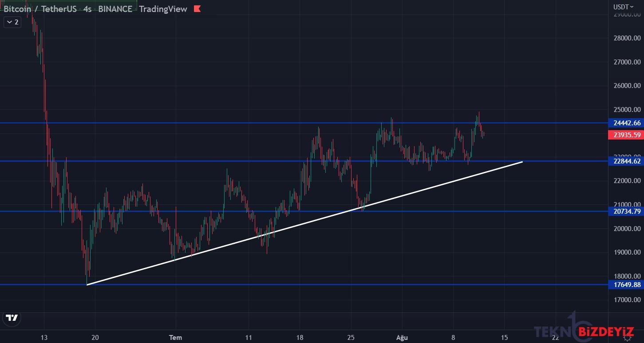Select the 20734.79 price label
The image size is (644, 343).
(627, 211)
